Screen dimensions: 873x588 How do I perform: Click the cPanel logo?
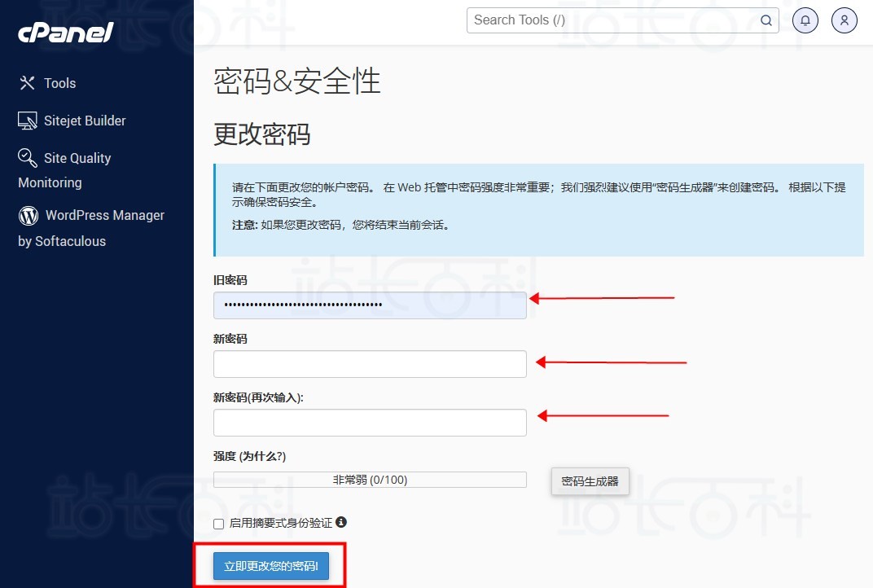(66, 33)
